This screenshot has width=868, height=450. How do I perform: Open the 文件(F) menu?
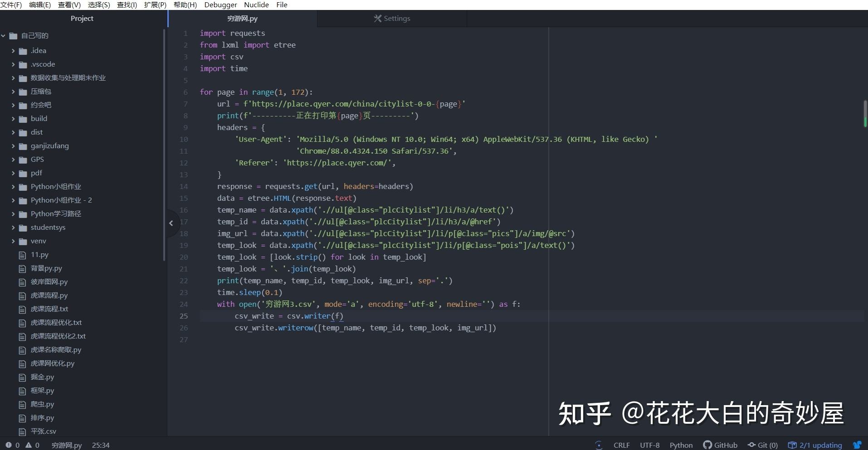tap(11, 5)
